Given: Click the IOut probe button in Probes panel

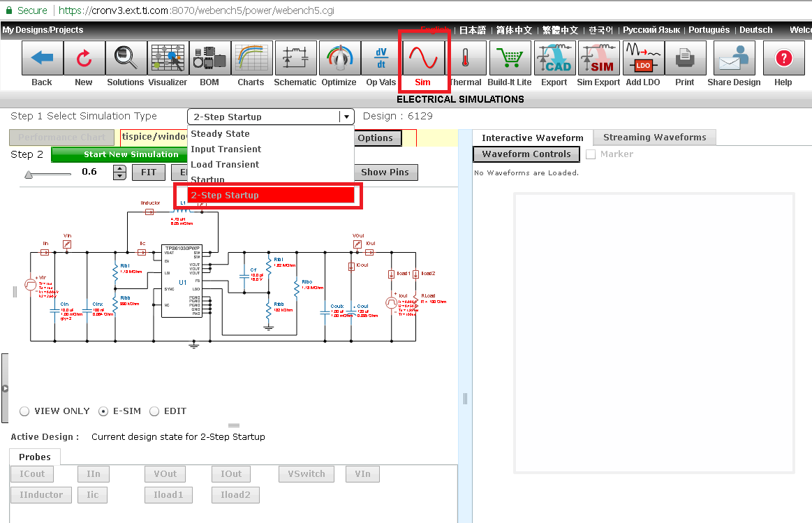Looking at the screenshot, I should pyautogui.click(x=231, y=474).
